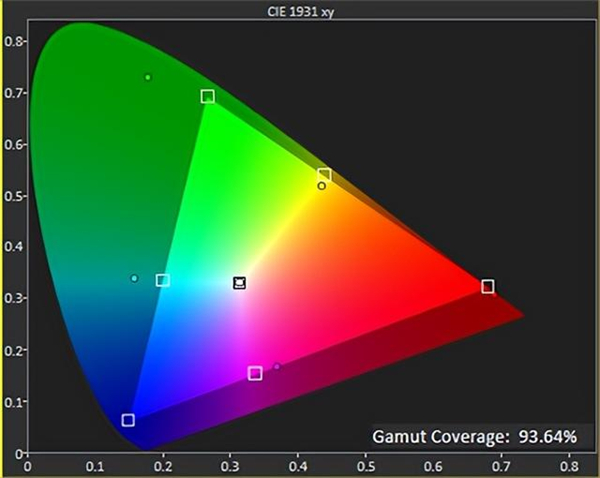Image resolution: width=600 pixels, height=478 pixels.
Task: Click the 0.8 label on the x-axis
Action: coord(570,465)
